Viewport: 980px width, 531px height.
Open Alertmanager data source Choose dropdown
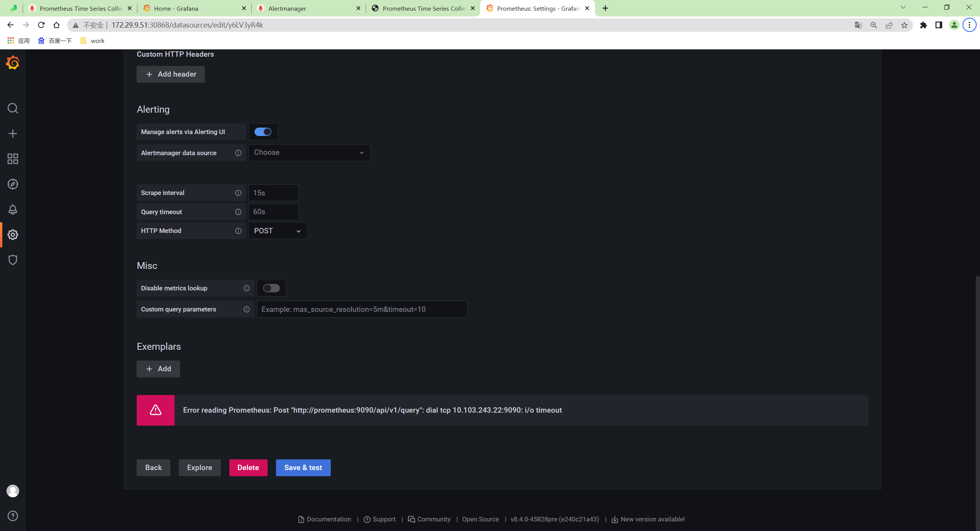(309, 153)
